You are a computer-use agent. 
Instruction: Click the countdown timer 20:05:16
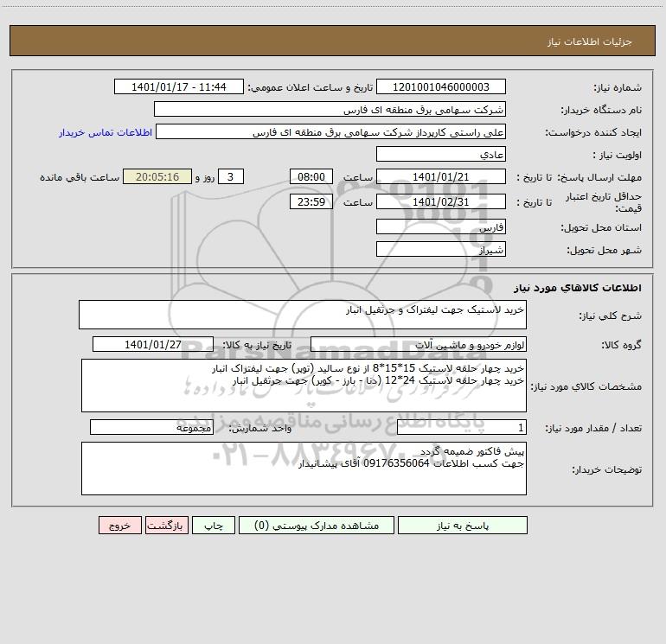[157, 176]
